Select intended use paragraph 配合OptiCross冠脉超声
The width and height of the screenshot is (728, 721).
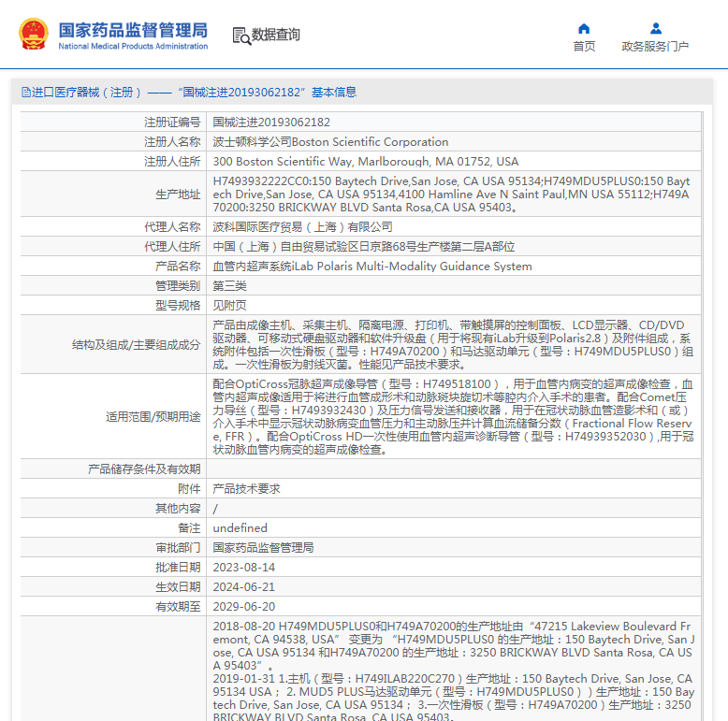[453, 417]
